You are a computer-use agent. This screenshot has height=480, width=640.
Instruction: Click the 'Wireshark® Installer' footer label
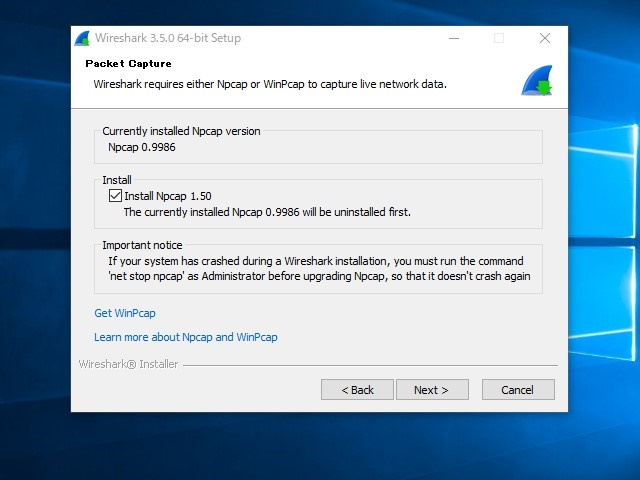pyautogui.click(x=128, y=364)
